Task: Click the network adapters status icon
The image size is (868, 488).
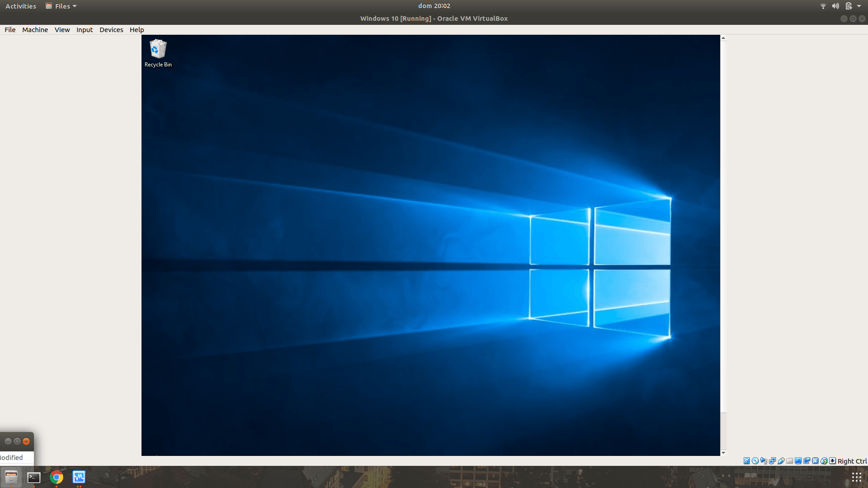Action: coord(772,461)
